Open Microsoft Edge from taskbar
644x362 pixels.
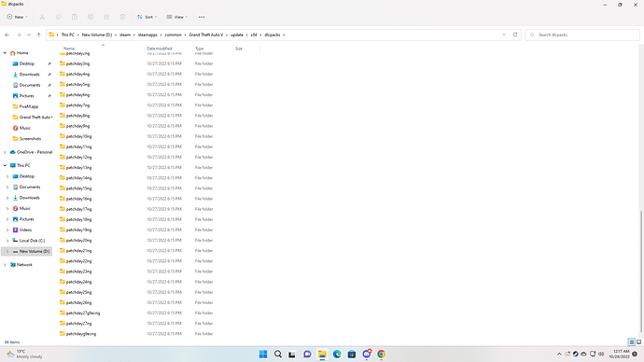(337, 355)
